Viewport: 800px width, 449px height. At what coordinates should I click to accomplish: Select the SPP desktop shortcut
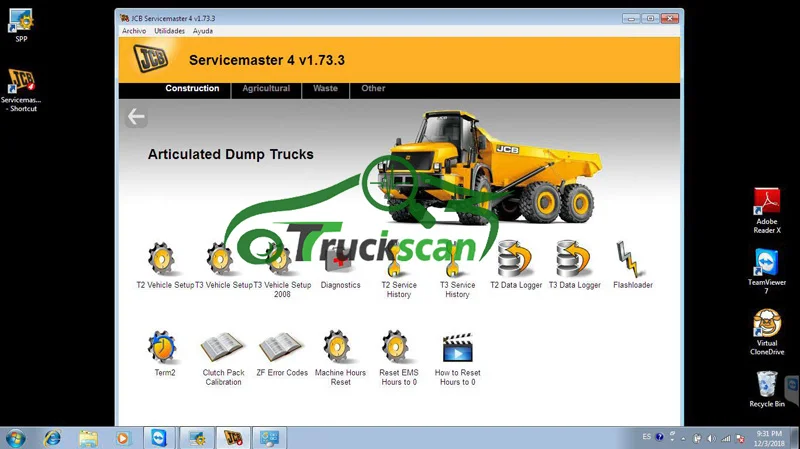click(21, 25)
